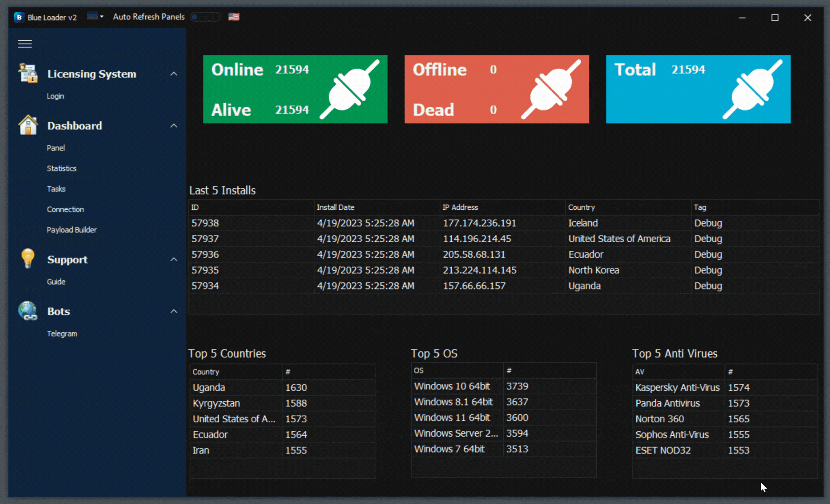This screenshot has width=830, height=504.
Task: Collapse the Bots section with its chevron
Action: point(174,311)
